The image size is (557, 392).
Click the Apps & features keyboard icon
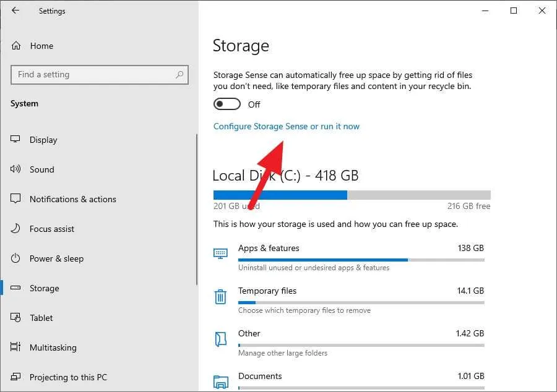[220, 254]
